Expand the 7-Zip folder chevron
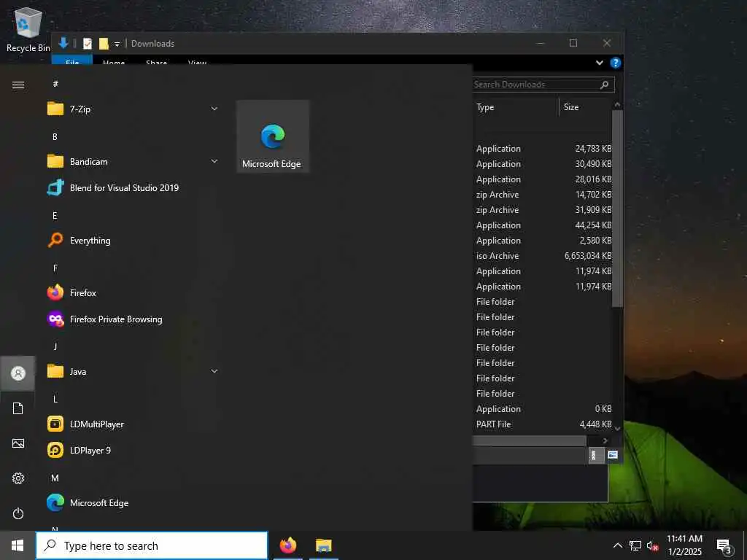The width and height of the screenshot is (747, 560). click(x=214, y=109)
